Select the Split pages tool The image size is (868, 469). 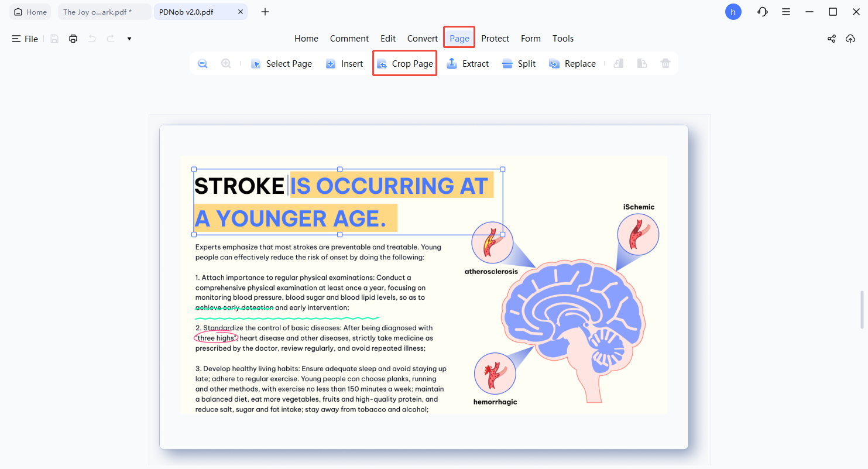(519, 64)
